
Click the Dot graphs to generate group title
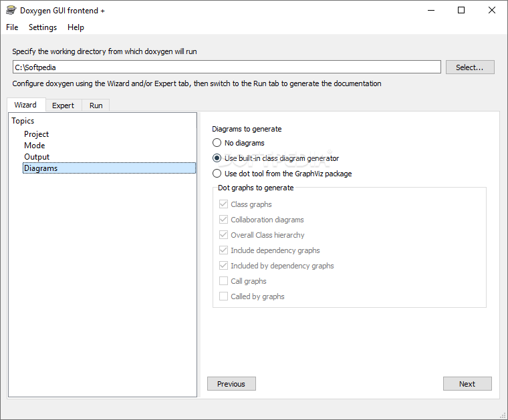[x=255, y=188]
